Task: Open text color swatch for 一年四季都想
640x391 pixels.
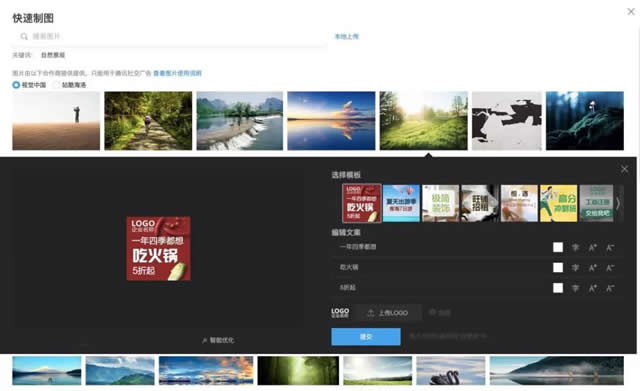Action: coord(558,247)
